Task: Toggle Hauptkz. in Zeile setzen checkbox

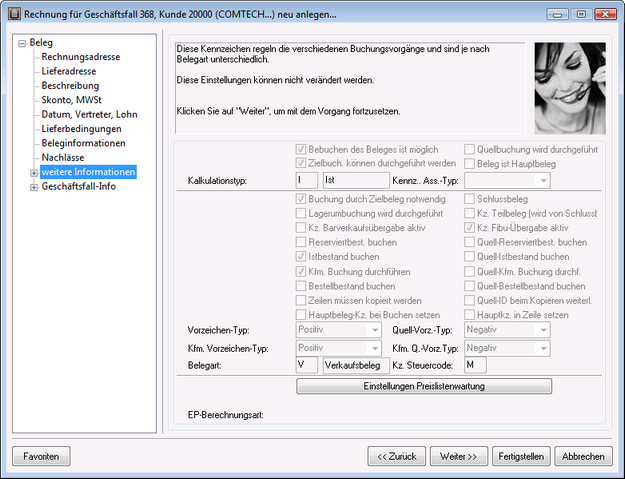Action: (x=470, y=314)
